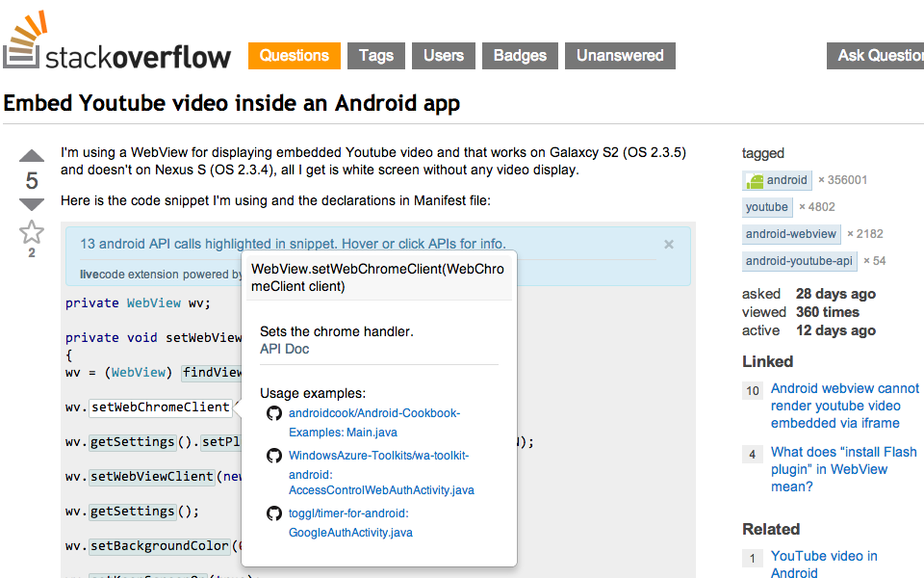Click the highlighted findView API call
924x578 pixels.
tap(212, 373)
